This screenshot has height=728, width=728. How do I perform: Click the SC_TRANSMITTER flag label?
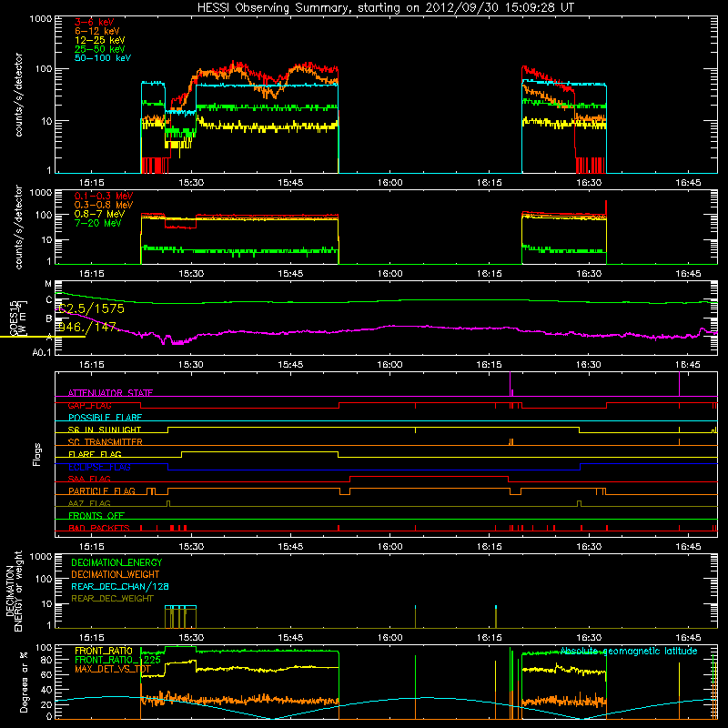pos(106,442)
